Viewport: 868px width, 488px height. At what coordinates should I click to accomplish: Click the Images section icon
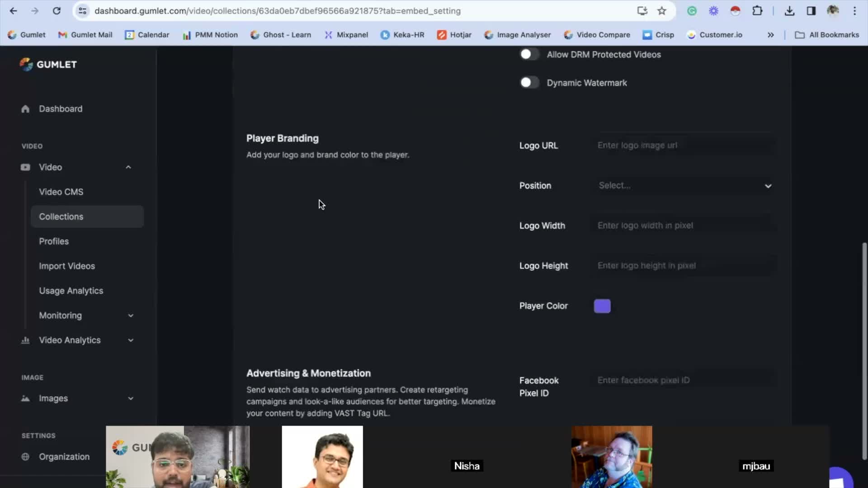25,399
